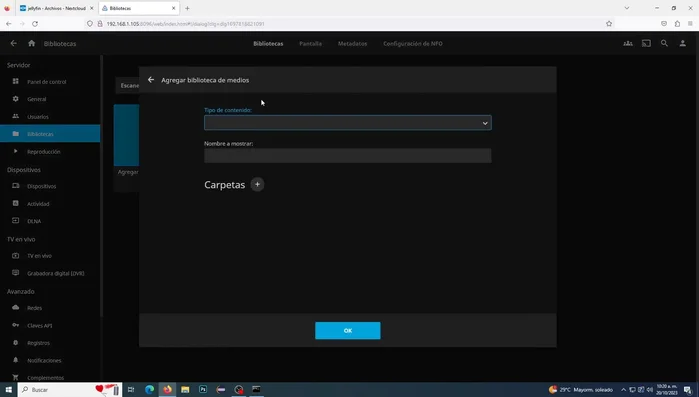Click the Nombre a mostrar text field

click(348, 156)
